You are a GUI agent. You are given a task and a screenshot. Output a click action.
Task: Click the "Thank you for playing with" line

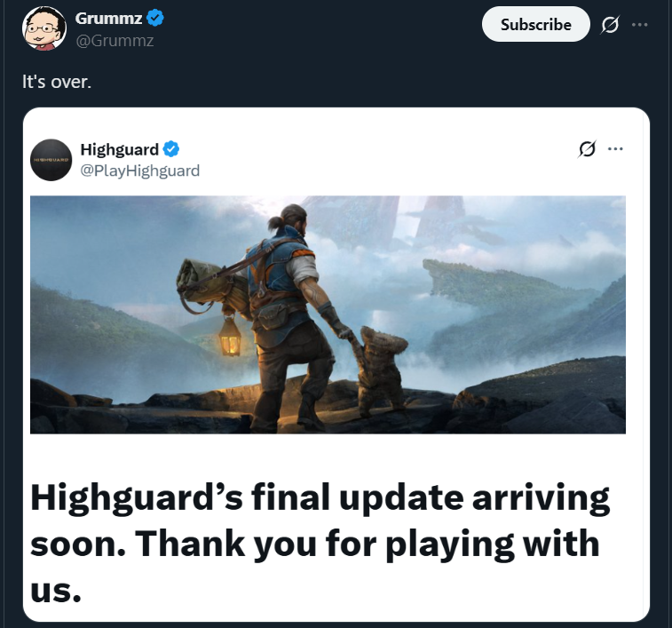tap(368, 544)
